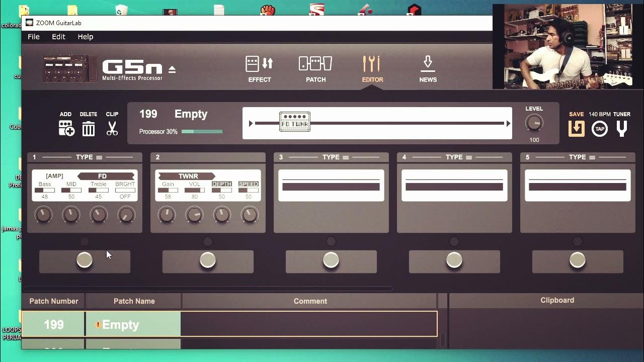
Task: Click the Treble knob in slot 1
Action: tap(99, 215)
